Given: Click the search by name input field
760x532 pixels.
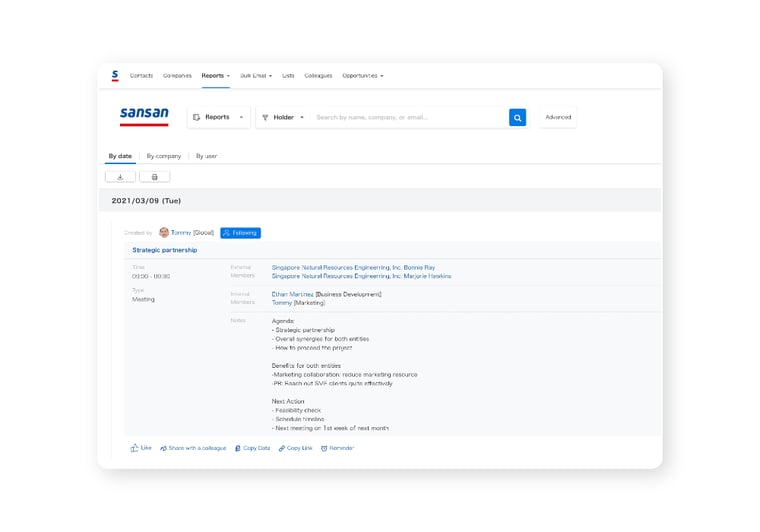Looking at the screenshot, I should 410,117.
